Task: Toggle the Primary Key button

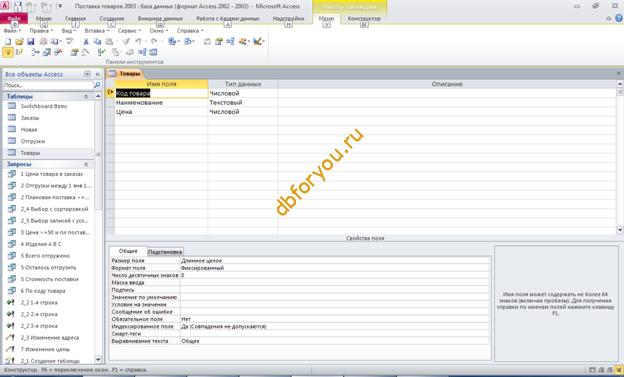Action: (x=8, y=52)
